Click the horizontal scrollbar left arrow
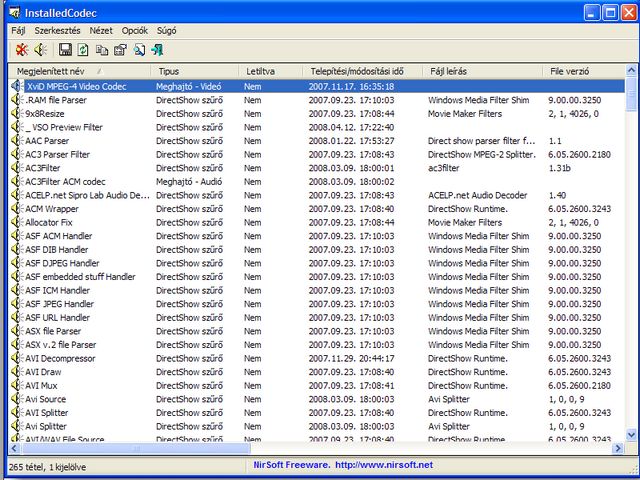 point(14,448)
